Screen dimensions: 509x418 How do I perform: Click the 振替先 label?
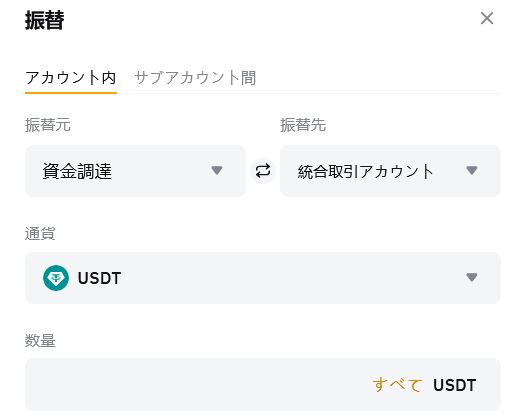click(303, 125)
